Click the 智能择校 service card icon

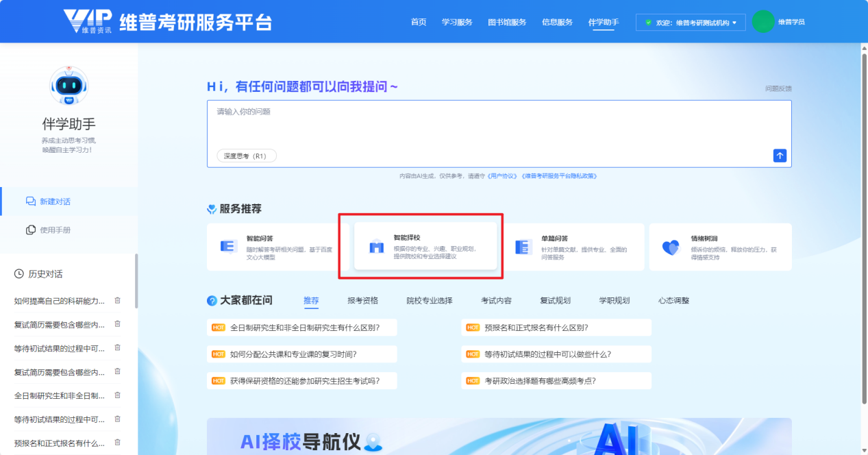point(376,247)
